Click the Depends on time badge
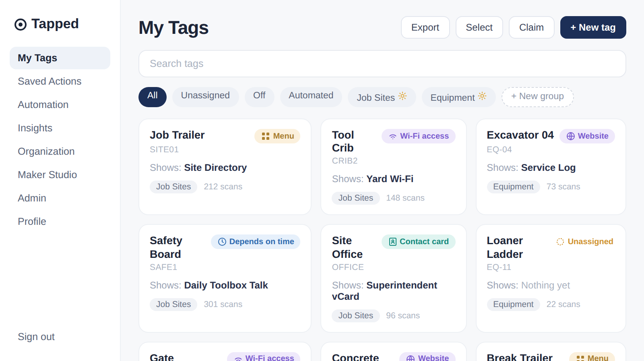Screen dimensions: 644x361 [256, 242]
